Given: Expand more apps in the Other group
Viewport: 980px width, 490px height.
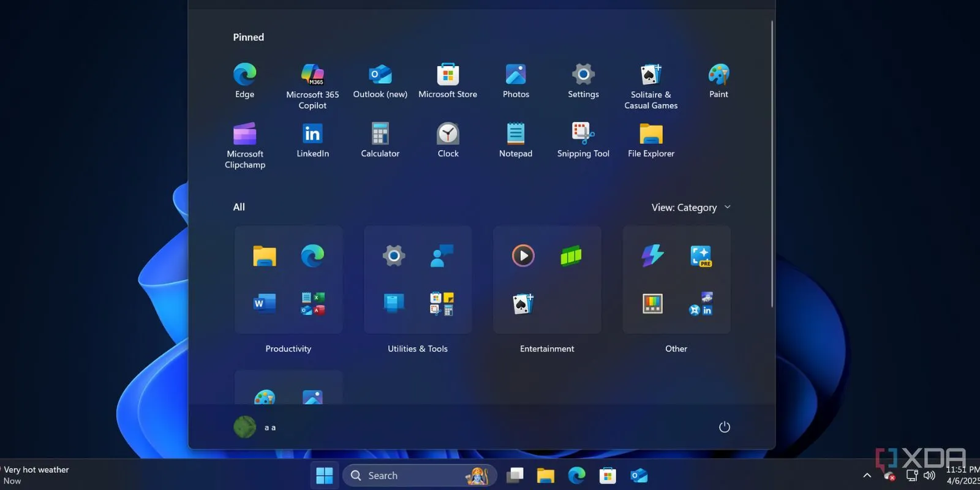Looking at the screenshot, I should coord(700,303).
